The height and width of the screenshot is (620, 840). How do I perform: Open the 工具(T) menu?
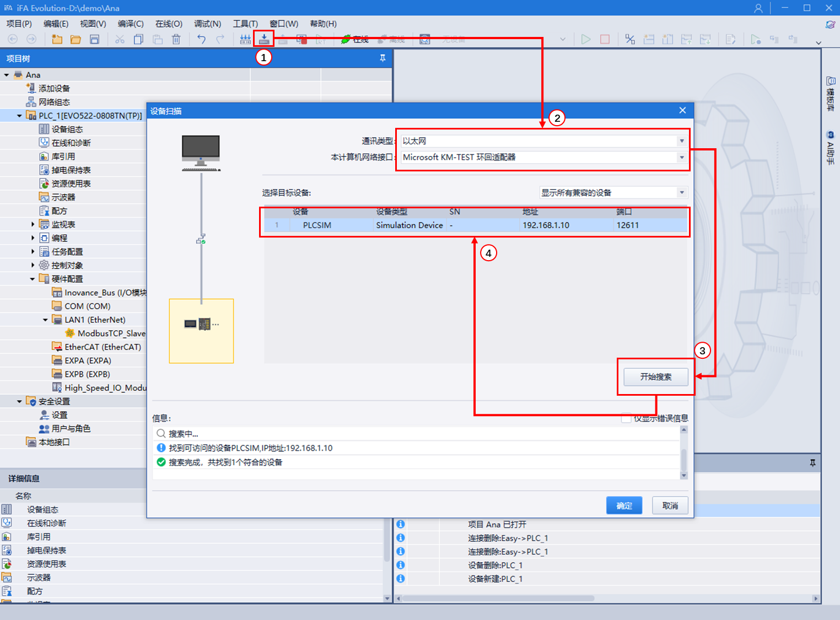[x=245, y=24]
